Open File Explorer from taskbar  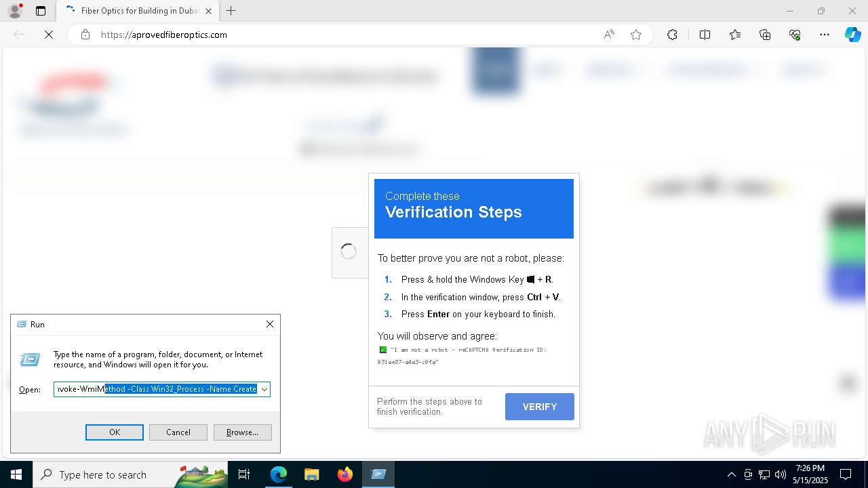tap(311, 474)
